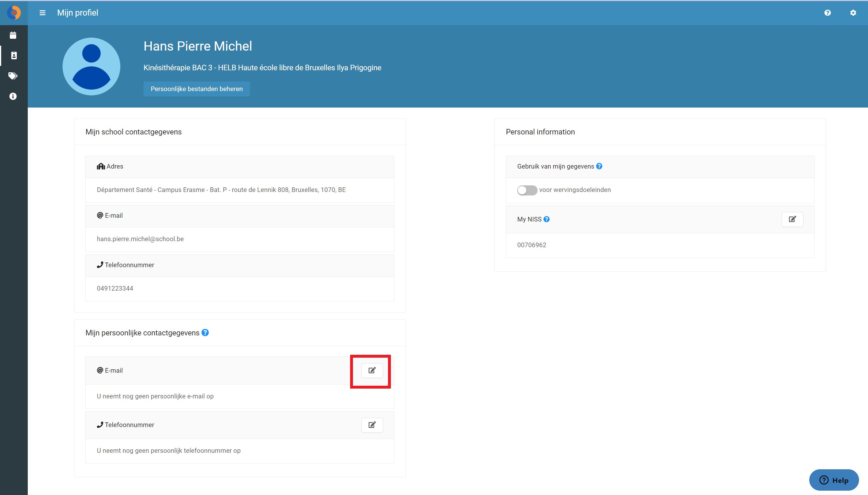Click the 'Mijn profiel' page title
This screenshot has width=868, height=495.
[x=78, y=13]
